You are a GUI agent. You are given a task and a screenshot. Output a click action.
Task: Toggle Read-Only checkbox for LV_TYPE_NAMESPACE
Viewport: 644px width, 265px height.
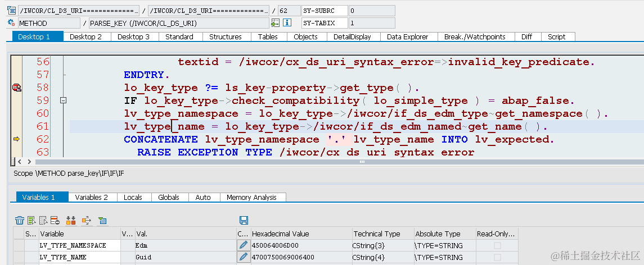click(497, 246)
